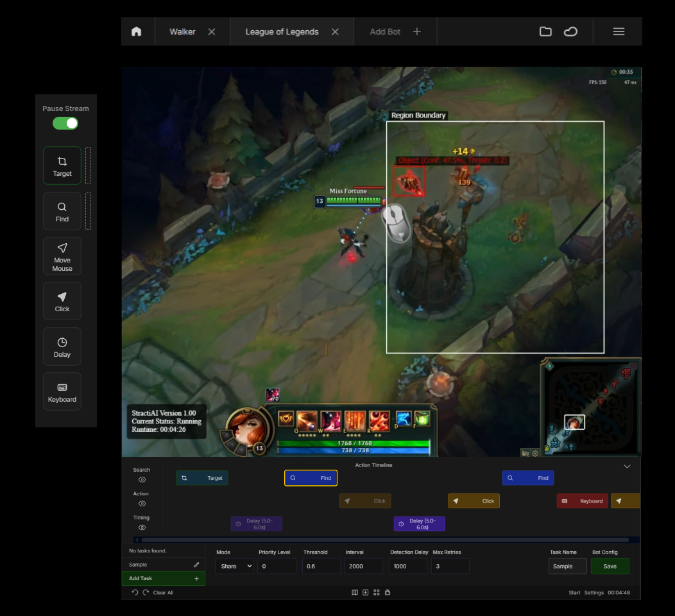Click the plus icon beside Add Bot
Viewport: 675px width, 616px height.
(x=416, y=31)
